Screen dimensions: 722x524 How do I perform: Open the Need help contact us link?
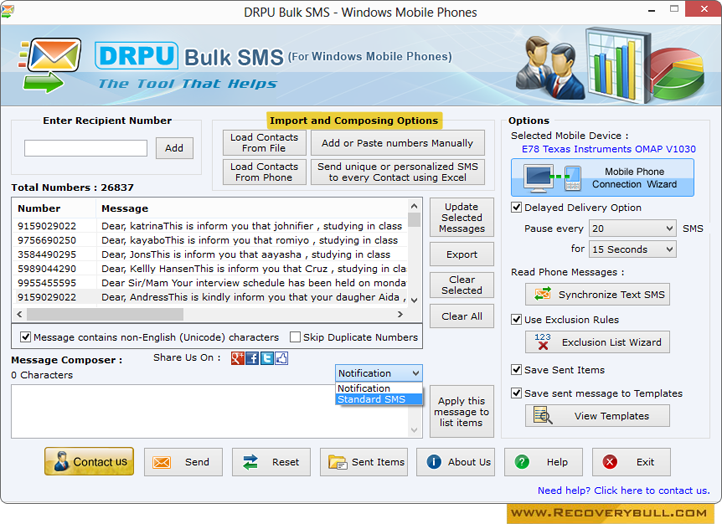(x=623, y=490)
